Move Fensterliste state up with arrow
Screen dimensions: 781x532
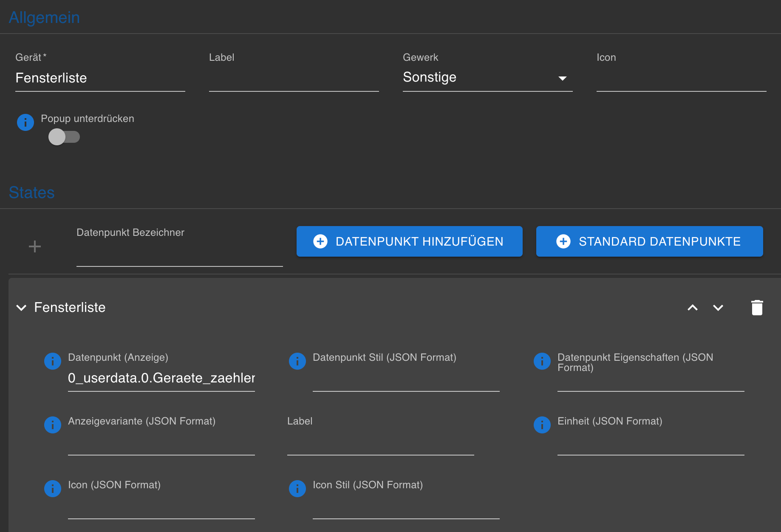pyautogui.click(x=693, y=308)
